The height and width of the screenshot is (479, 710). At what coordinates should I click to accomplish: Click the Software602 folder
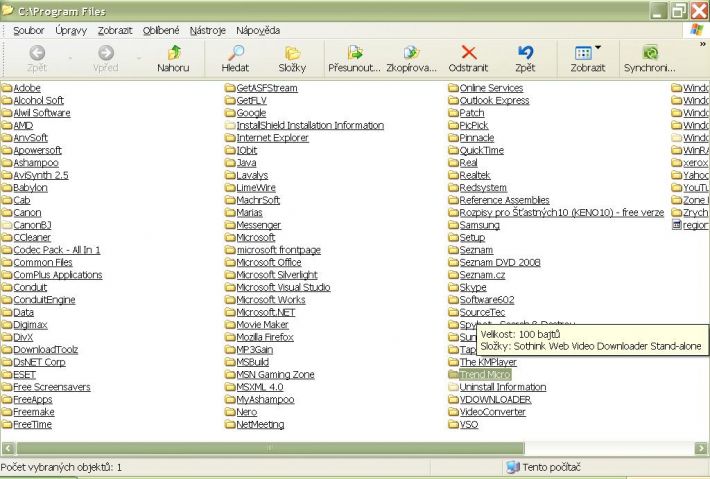point(487,300)
